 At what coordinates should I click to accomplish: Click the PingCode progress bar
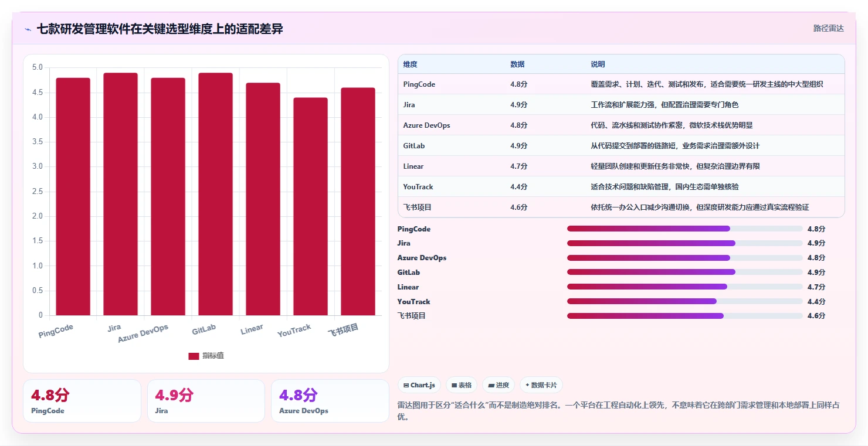[x=685, y=229]
